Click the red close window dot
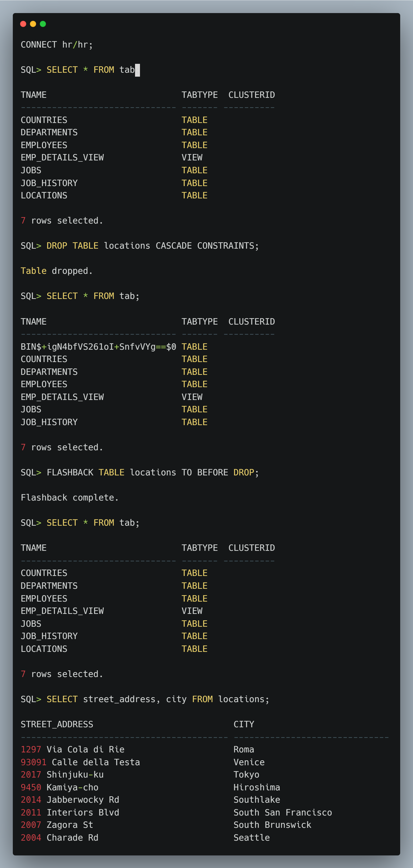This screenshot has height=868, width=413. click(23, 24)
